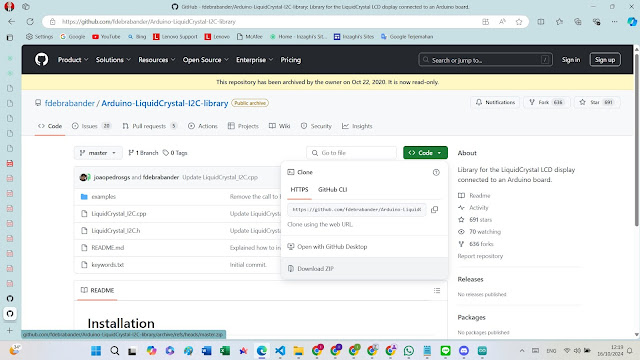Screen dimensions: 640x360
Task: Open clone help question icon
Action: [436, 172]
